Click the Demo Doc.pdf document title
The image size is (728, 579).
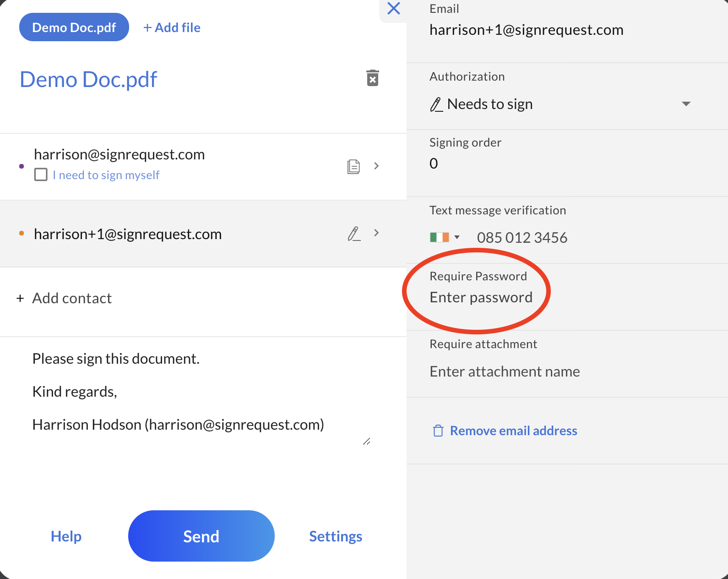tap(88, 79)
